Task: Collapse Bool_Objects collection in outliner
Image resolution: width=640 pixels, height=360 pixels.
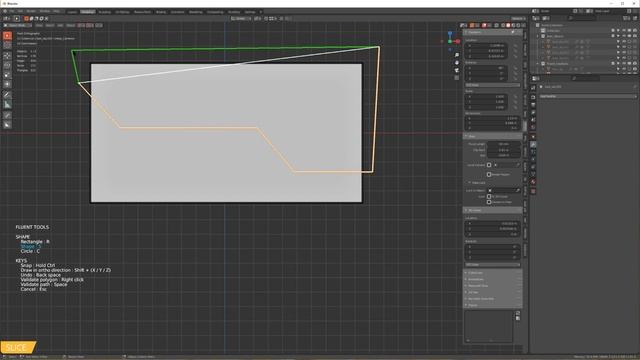Action: point(538,36)
